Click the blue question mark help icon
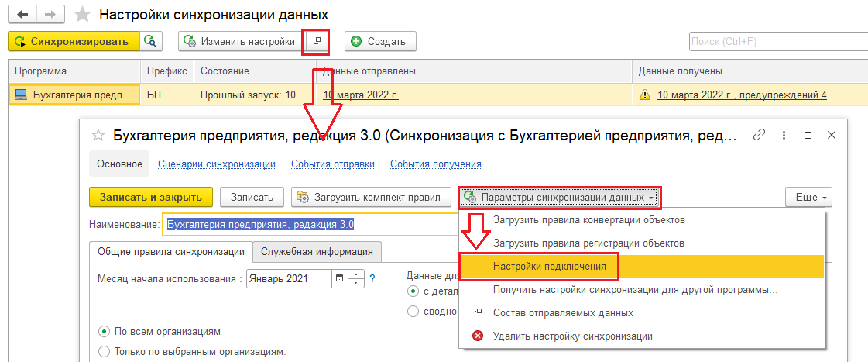The height and width of the screenshot is (362, 868). [x=372, y=278]
